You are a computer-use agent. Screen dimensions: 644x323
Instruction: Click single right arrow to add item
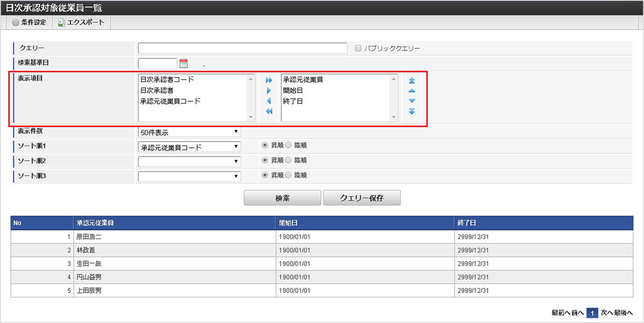point(268,91)
